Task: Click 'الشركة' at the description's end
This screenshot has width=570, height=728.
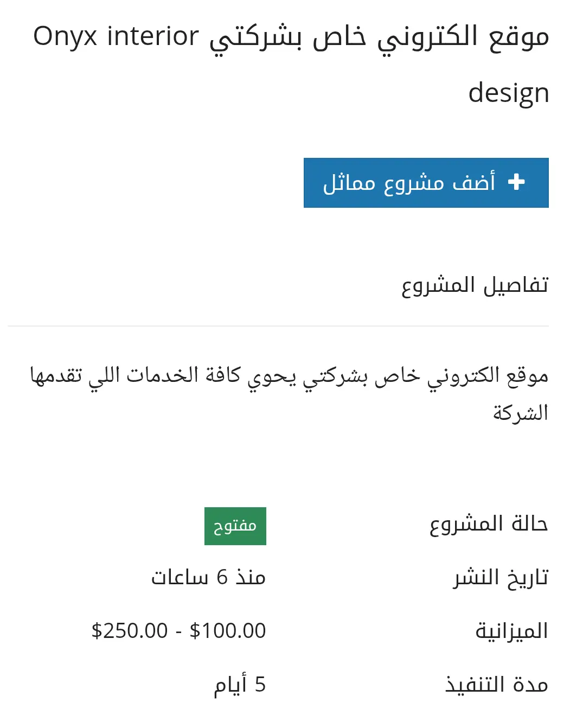Action: (520, 413)
